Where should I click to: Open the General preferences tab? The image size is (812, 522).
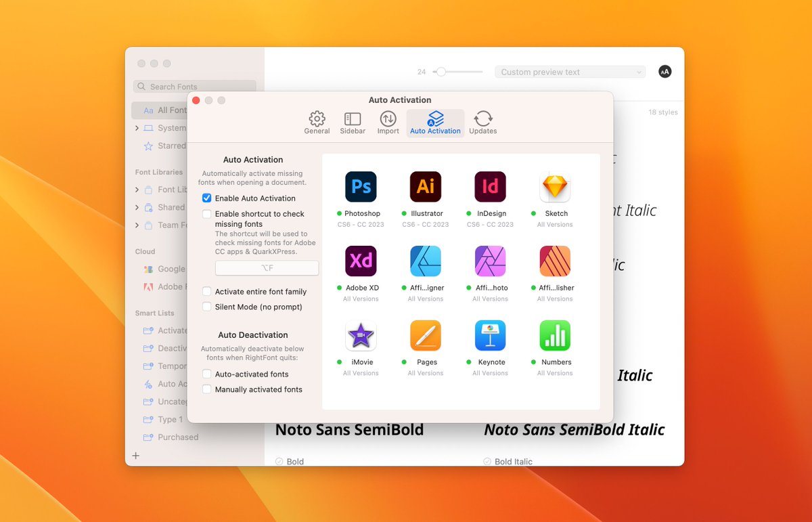tap(317, 123)
